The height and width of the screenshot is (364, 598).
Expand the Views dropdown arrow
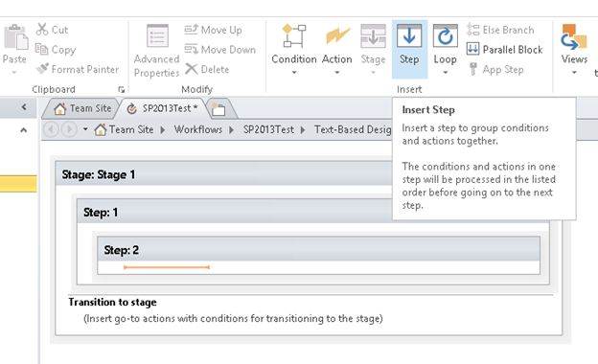point(574,73)
